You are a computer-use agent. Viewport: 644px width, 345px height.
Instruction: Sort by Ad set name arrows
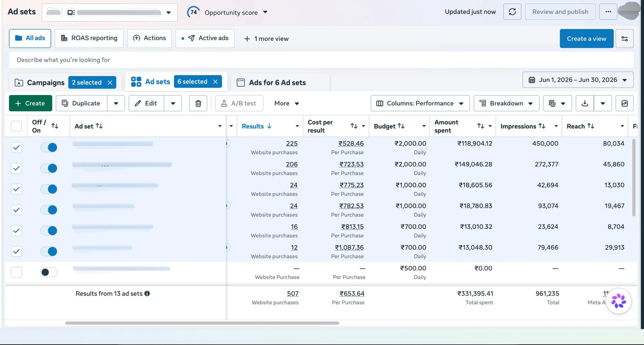(x=99, y=126)
